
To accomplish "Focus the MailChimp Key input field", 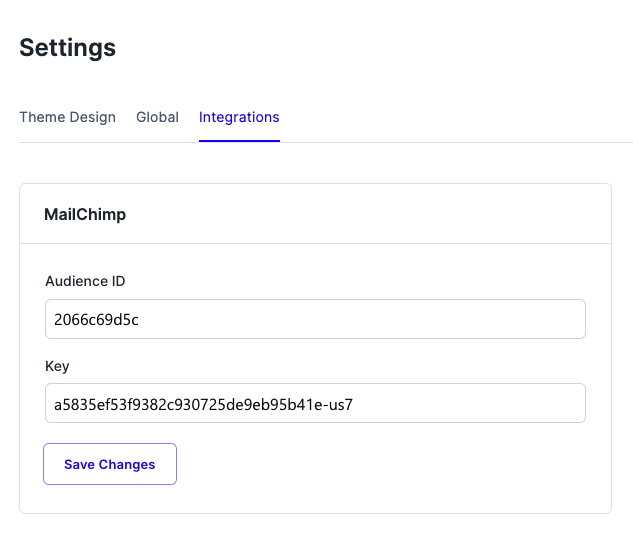I will (x=315, y=403).
